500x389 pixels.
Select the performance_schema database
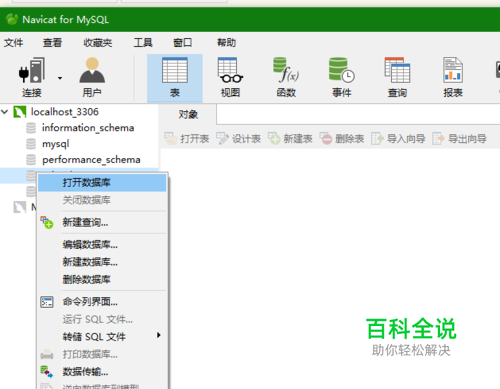91,160
